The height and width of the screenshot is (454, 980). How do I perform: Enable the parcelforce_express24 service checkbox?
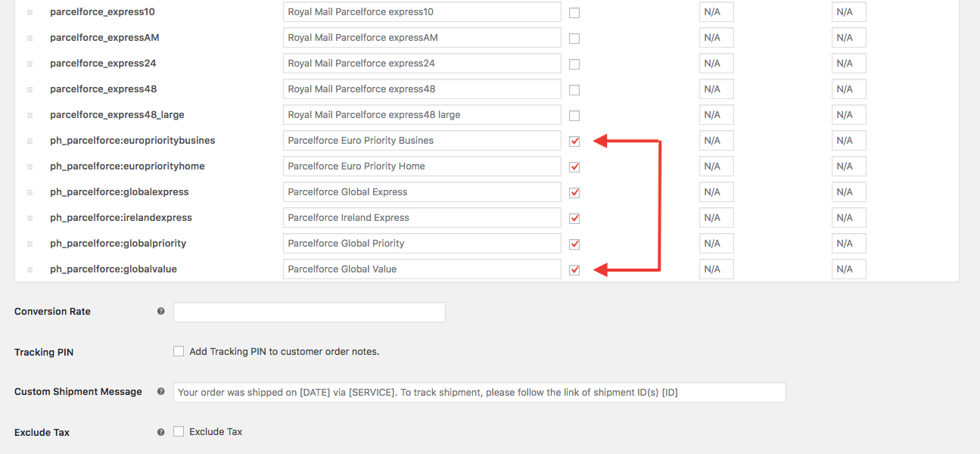574,64
